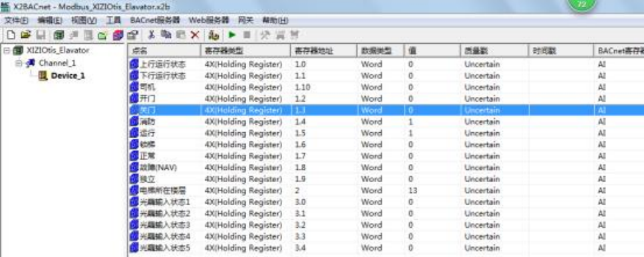Screen dimensions: 644x257
Task: Select the highlighted 关门 row name
Action: pos(148,110)
